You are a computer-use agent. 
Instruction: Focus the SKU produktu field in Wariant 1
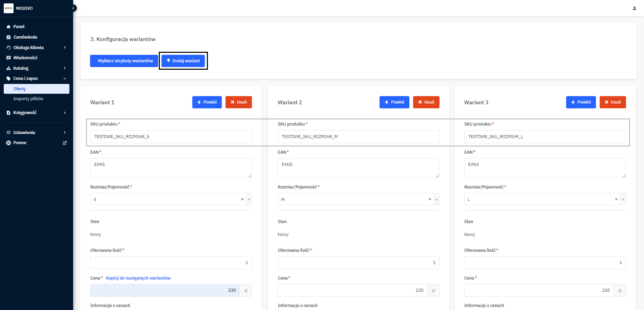pos(171,137)
